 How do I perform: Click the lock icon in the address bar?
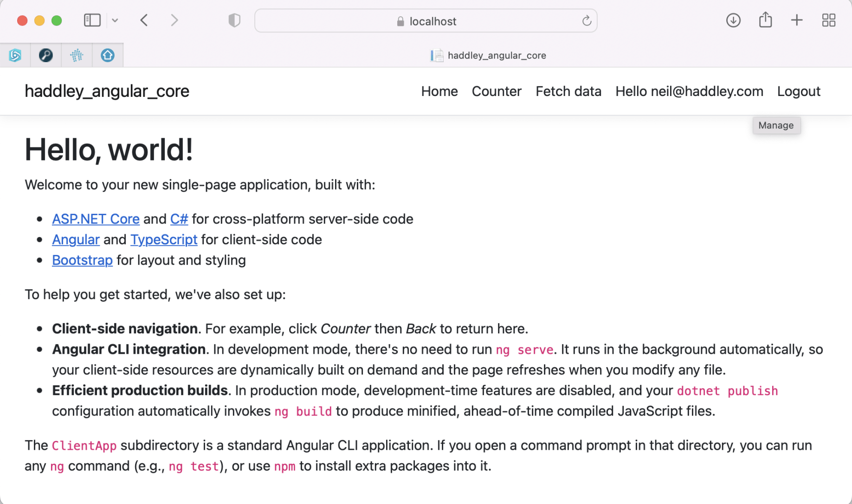400,21
